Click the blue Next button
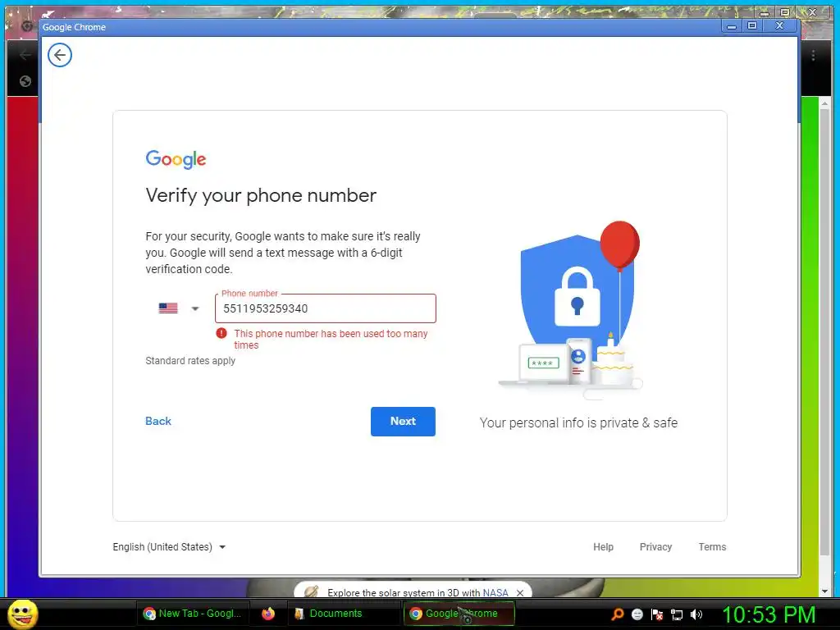 tap(403, 422)
